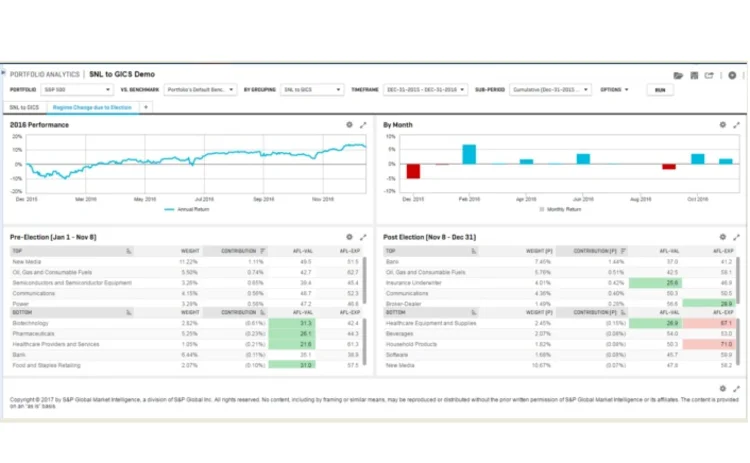Click the share/export icon in the top toolbar
The width and height of the screenshot is (750, 463).
pyautogui.click(x=709, y=76)
